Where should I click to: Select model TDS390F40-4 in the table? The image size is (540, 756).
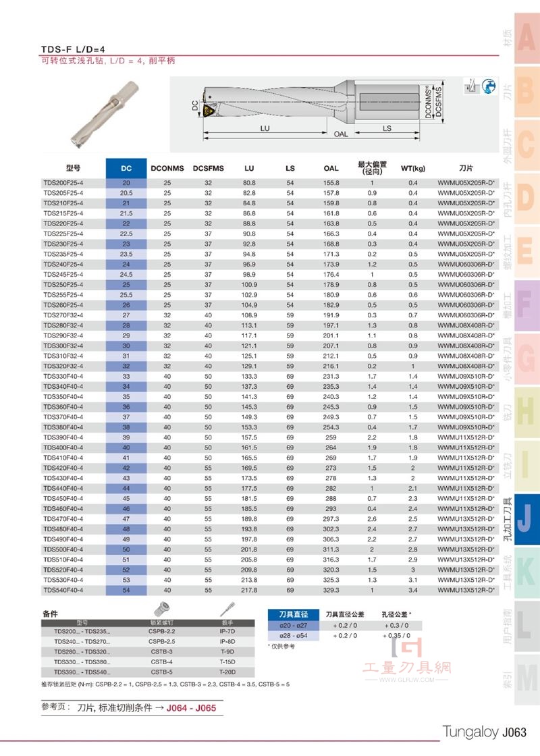[63, 438]
